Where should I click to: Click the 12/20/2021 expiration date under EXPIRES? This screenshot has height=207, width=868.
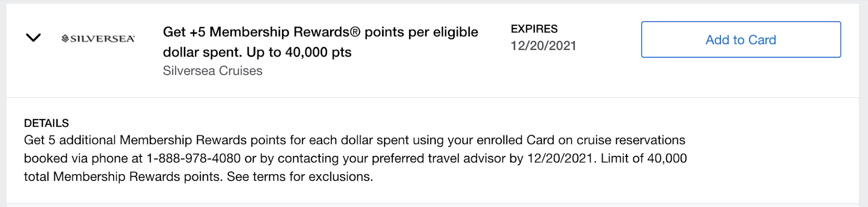[544, 46]
